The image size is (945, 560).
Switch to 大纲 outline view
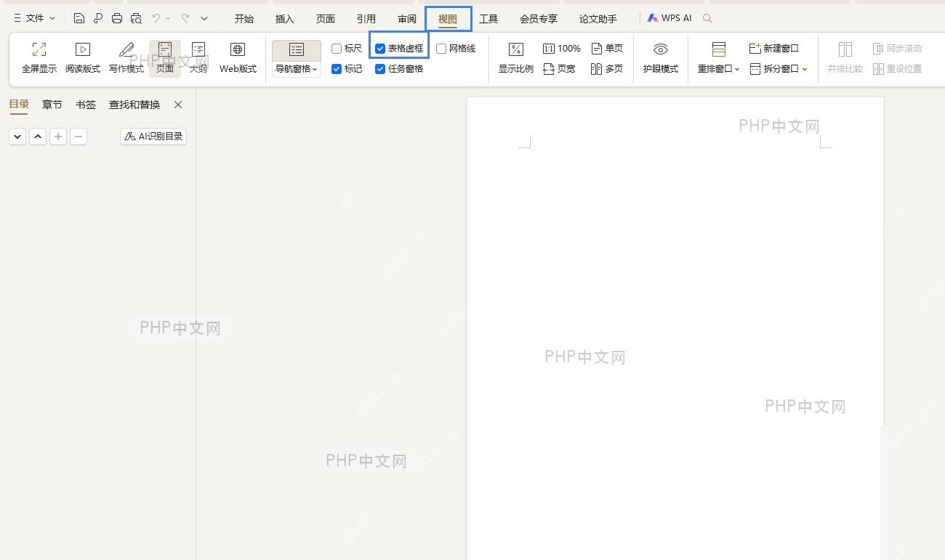(x=198, y=58)
